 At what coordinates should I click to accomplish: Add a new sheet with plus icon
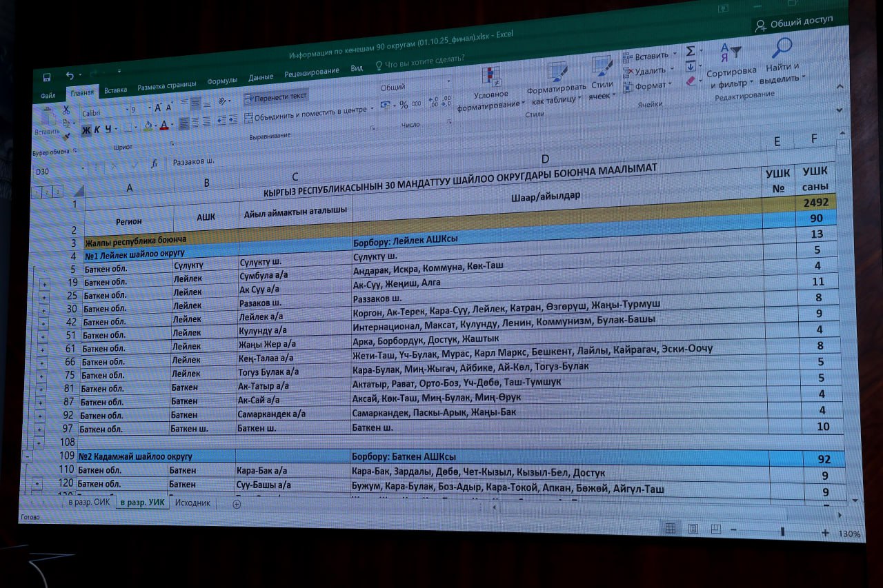click(237, 504)
